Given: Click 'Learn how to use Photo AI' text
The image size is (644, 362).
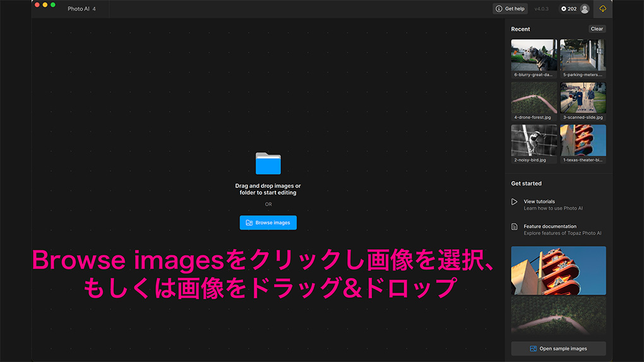Looking at the screenshot, I should [x=553, y=209].
